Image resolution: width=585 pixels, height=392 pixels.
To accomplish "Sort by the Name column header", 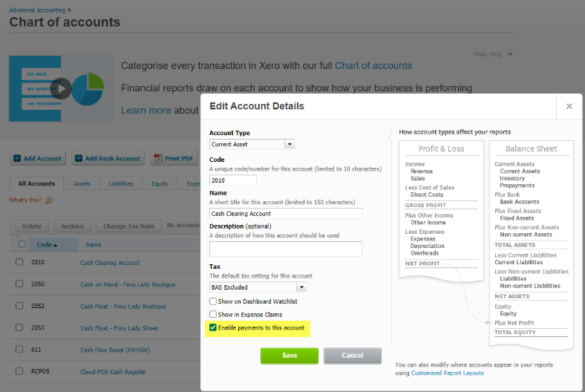I will pyautogui.click(x=94, y=245).
